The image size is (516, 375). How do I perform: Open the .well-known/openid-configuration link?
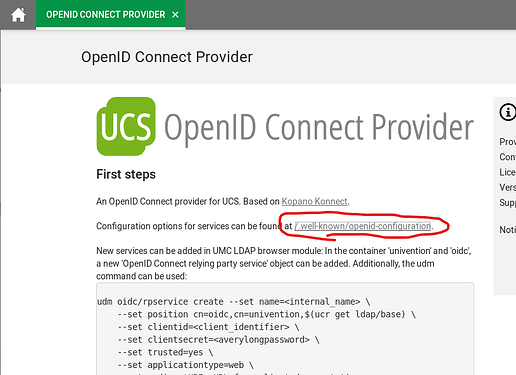363,226
